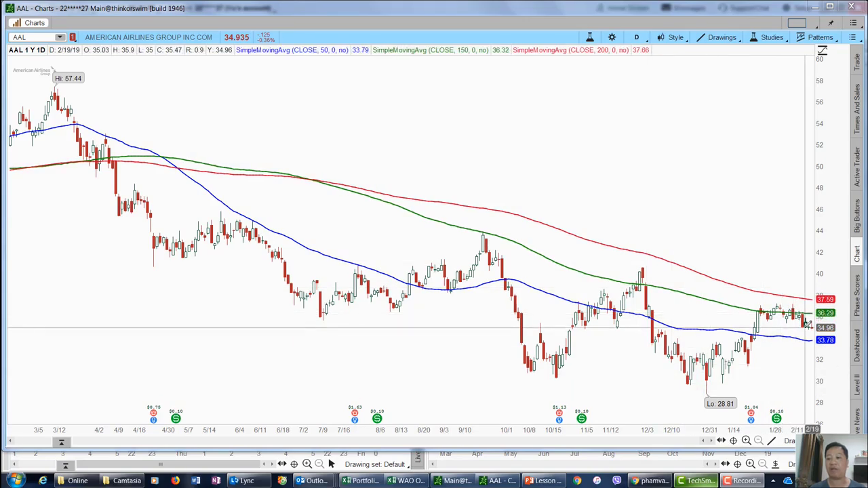The height and width of the screenshot is (488, 868).
Task: Click crosshair icon in lower-right chart
Action: [737, 464]
